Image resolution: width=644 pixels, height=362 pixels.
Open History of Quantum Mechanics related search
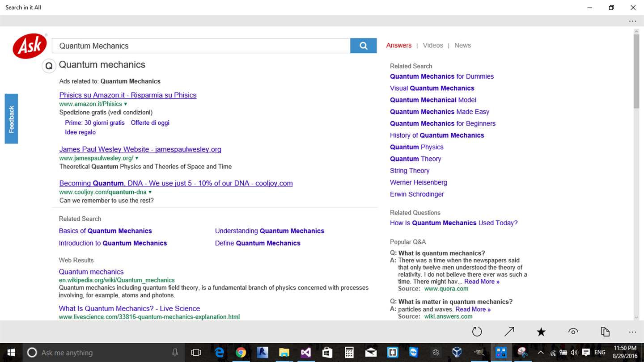pyautogui.click(x=437, y=135)
